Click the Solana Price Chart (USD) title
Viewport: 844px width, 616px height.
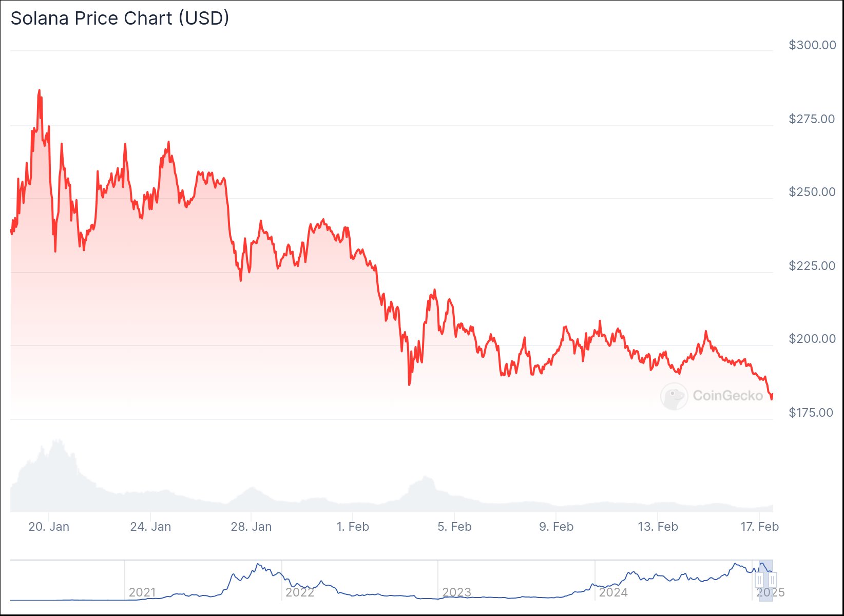click(x=120, y=18)
